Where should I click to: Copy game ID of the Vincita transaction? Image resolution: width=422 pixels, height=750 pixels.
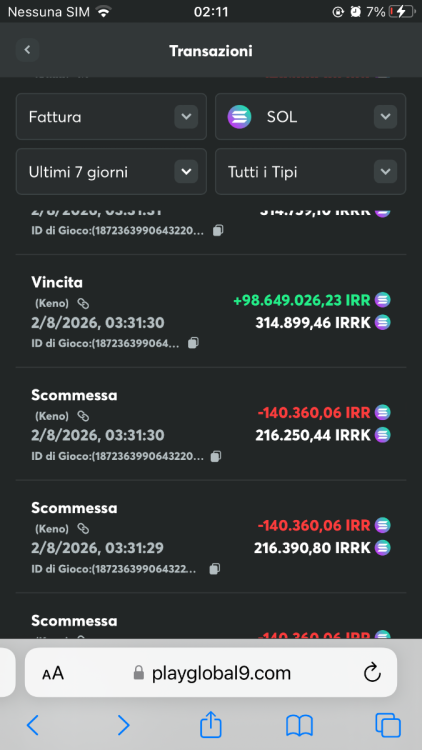point(193,343)
